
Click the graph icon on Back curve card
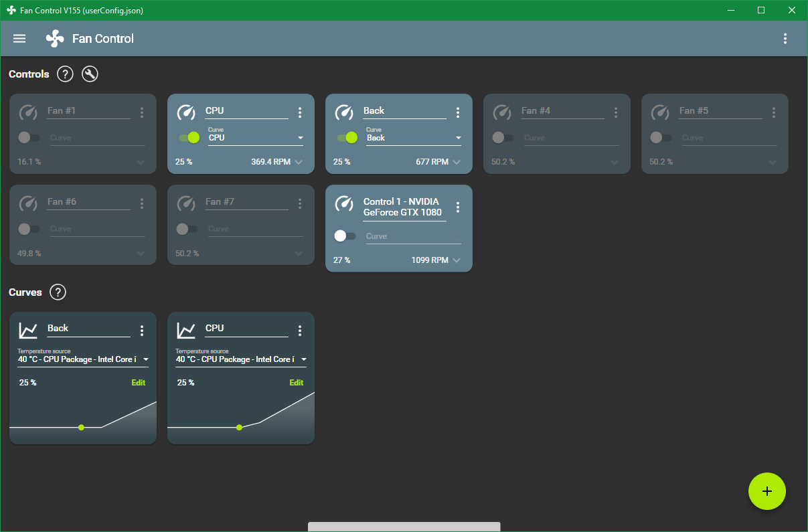click(28, 330)
